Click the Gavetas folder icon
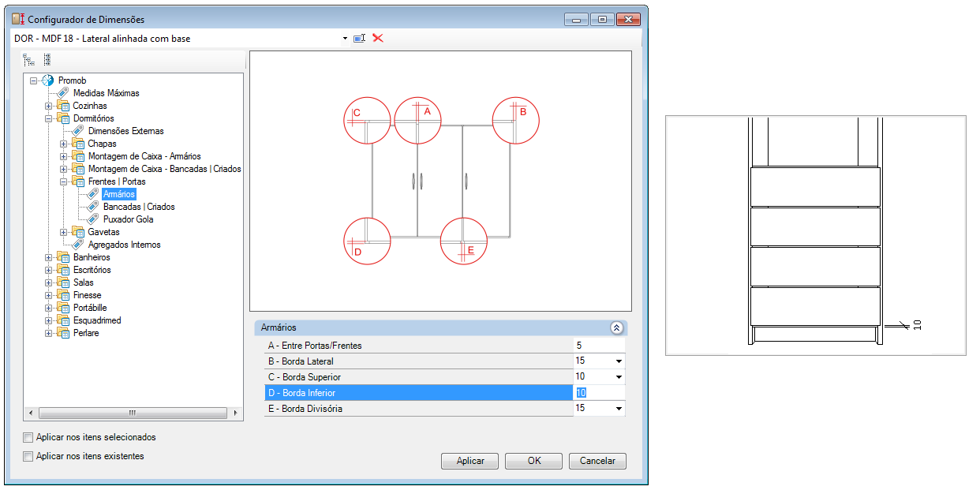 click(x=79, y=232)
